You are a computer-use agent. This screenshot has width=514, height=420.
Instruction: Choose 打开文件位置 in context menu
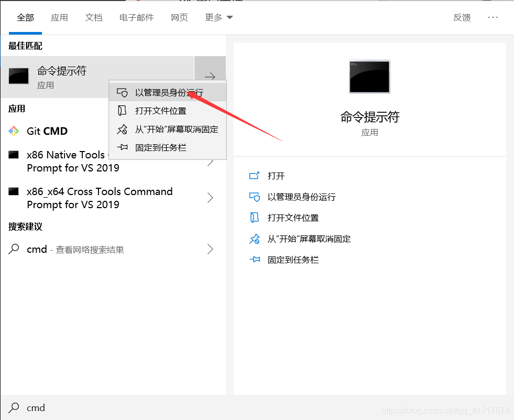[168, 111]
